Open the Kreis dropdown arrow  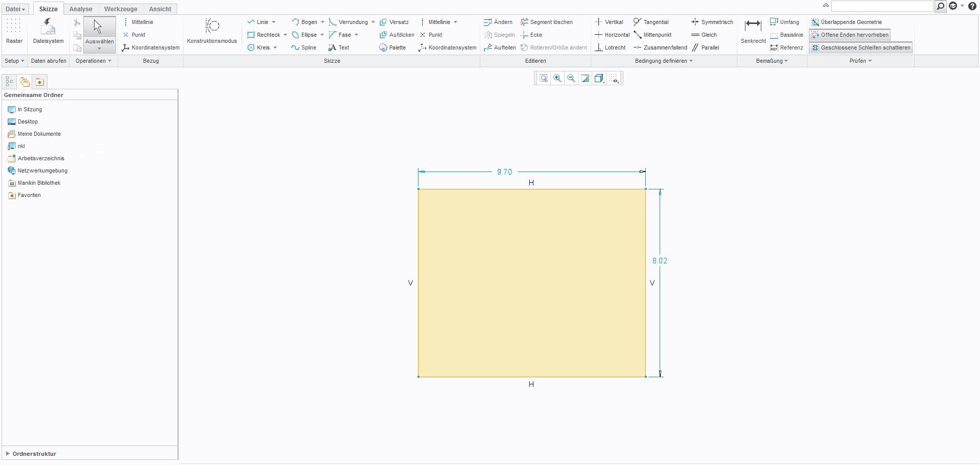point(275,47)
